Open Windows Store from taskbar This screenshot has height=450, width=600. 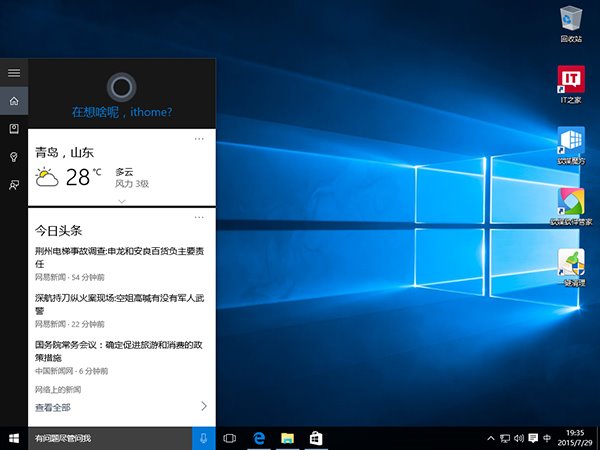tap(314, 438)
